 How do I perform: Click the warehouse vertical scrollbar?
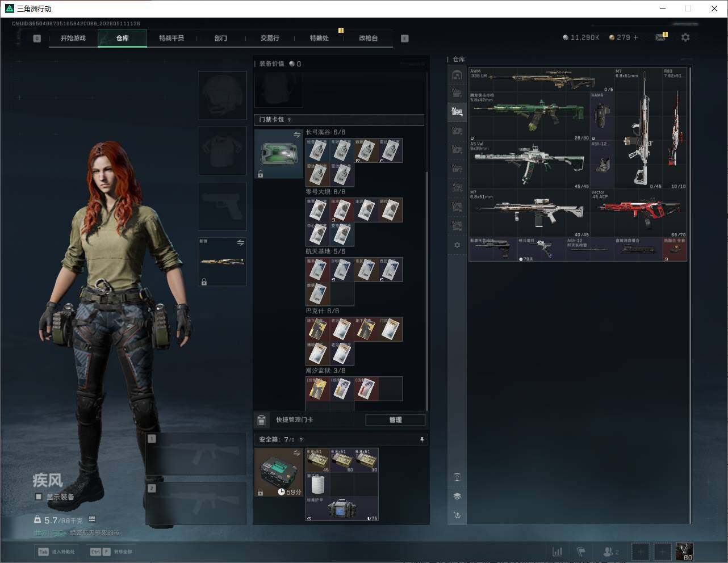690,295
